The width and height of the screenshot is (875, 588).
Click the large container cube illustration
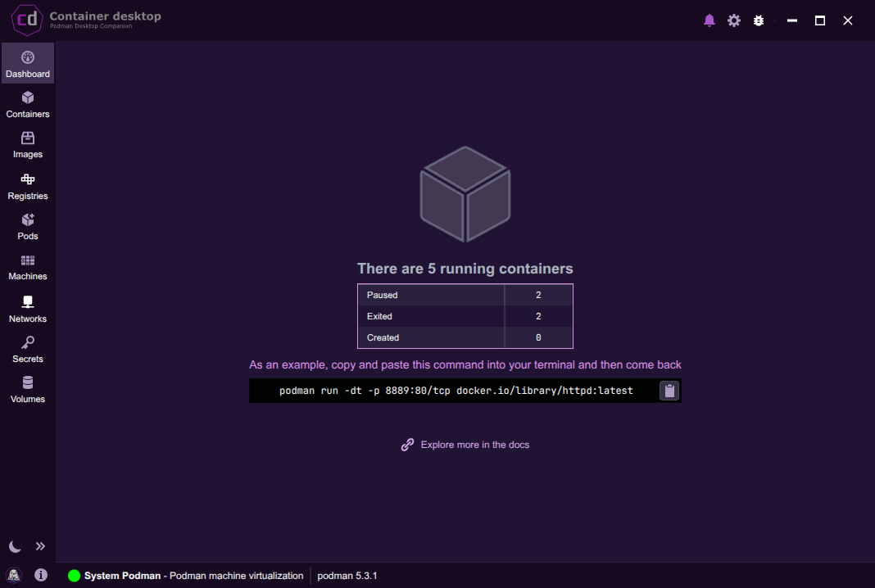click(x=465, y=194)
